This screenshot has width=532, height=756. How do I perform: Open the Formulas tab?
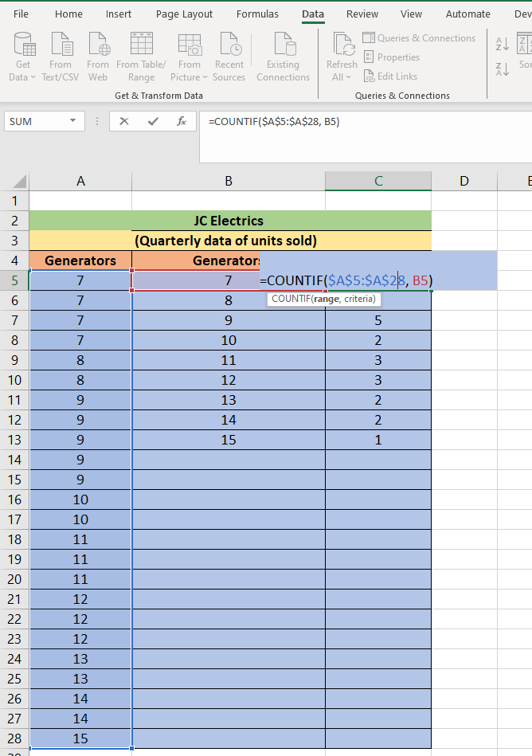point(257,14)
